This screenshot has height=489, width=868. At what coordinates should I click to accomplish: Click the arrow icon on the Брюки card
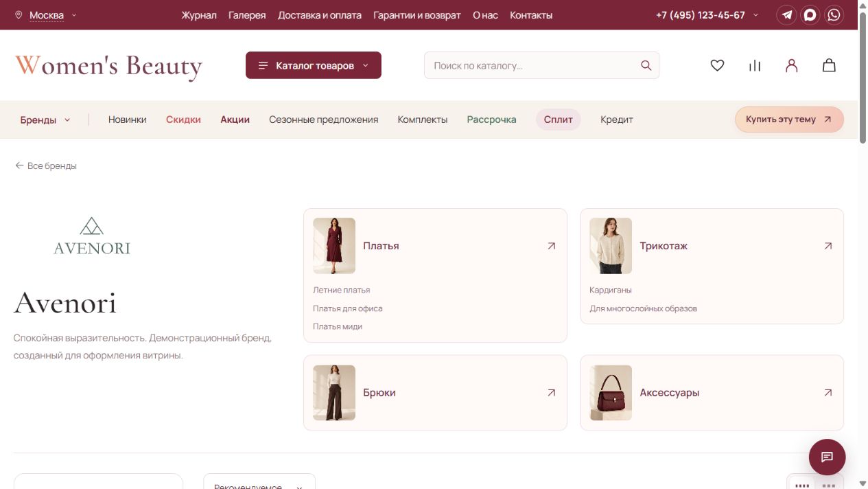tap(551, 393)
